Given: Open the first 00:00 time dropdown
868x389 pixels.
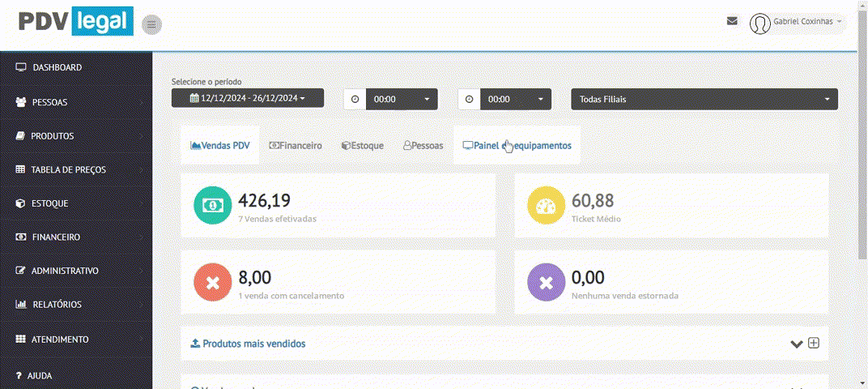Looking at the screenshot, I should 402,99.
